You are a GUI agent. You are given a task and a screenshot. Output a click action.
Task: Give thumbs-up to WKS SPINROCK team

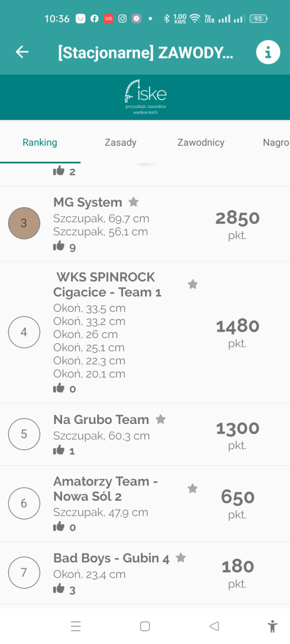point(59,388)
